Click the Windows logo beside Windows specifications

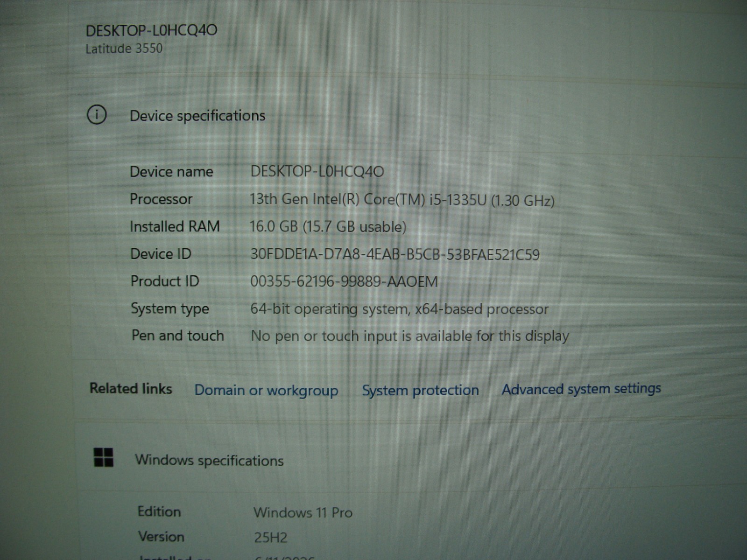104,457
